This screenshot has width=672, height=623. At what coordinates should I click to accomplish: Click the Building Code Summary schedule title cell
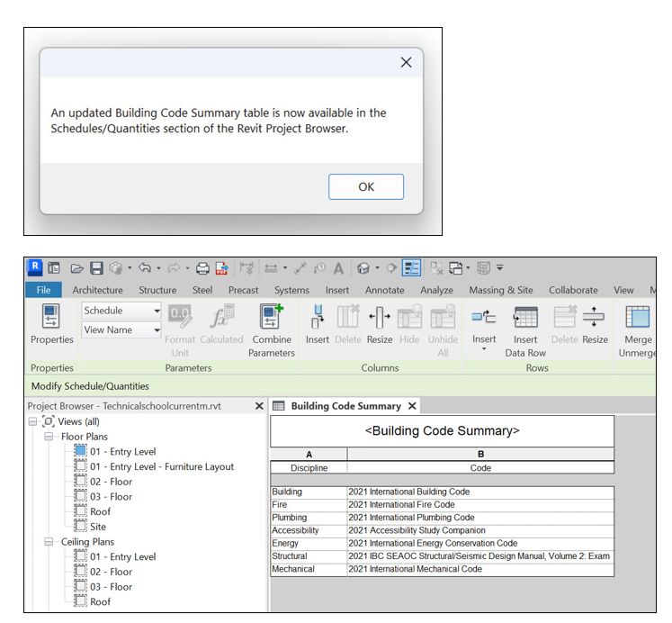[442, 431]
